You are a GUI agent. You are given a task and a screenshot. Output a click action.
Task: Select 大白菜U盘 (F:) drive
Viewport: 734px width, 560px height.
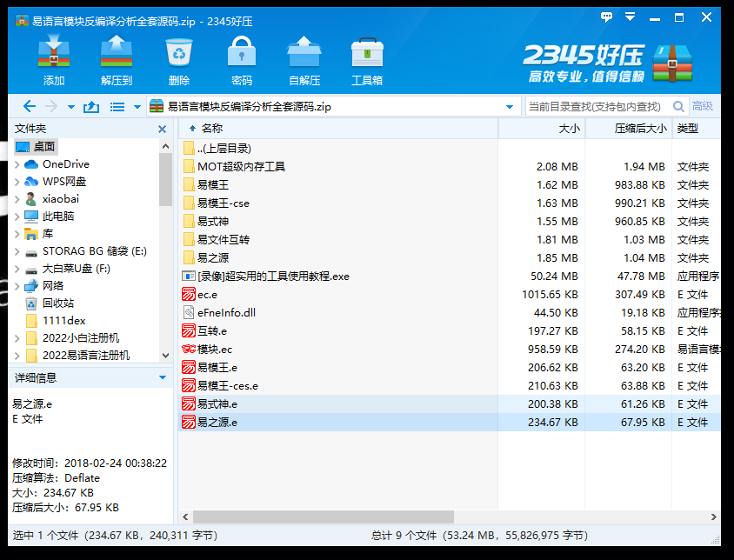77,269
